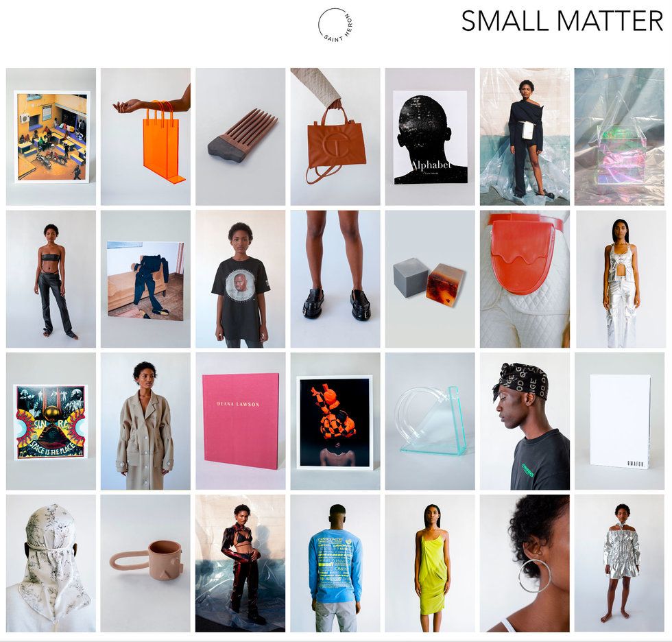The height and width of the screenshot is (642, 672).
Task: Open the black printed durag portrait
Action: click(525, 421)
